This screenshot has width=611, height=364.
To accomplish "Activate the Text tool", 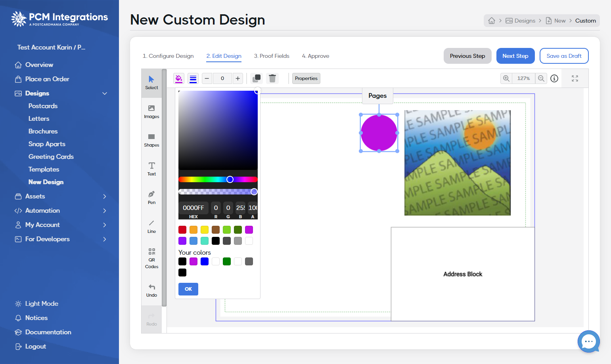I will coord(151,169).
